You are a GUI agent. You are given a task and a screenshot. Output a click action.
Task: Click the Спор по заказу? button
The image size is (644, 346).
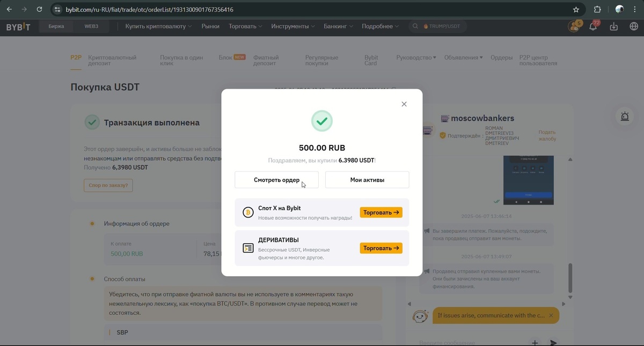coord(108,185)
